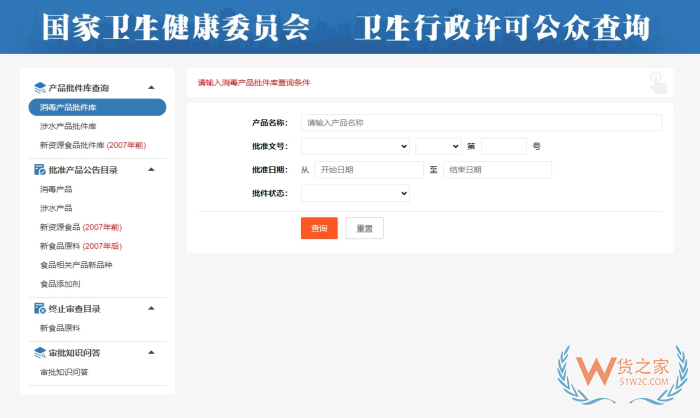Open the first 批准文号 dropdown
Screen dimensions: 700x418
(x=355, y=146)
